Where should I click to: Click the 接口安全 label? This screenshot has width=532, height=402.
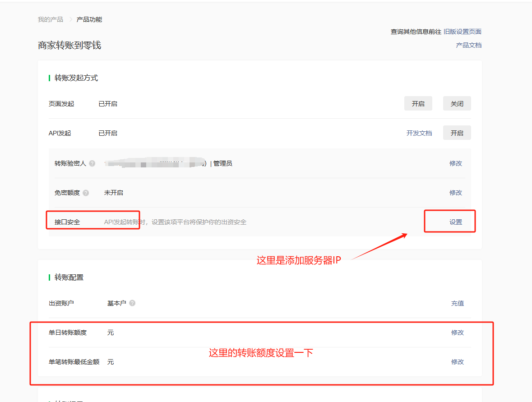pyautogui.click(x=67, y=222)
